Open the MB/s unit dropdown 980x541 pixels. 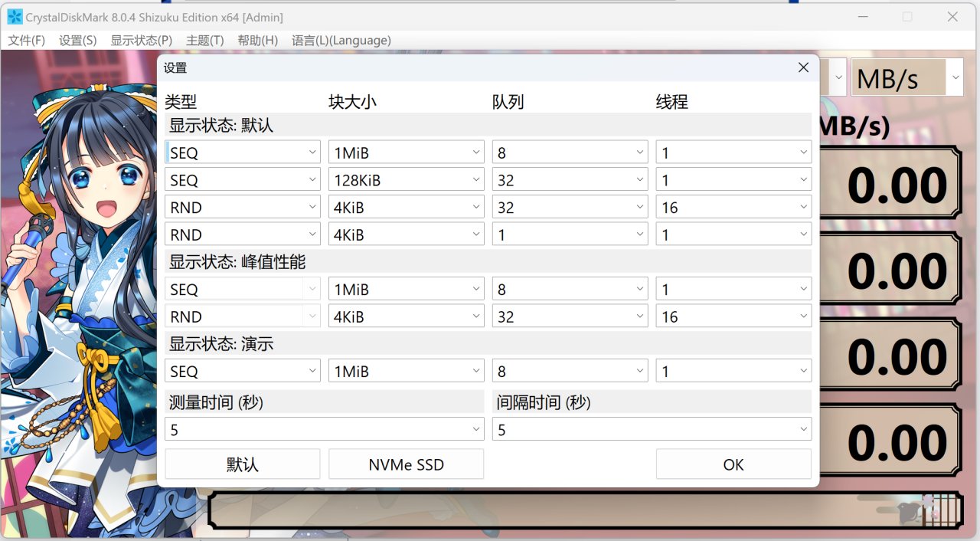(906, 77)
